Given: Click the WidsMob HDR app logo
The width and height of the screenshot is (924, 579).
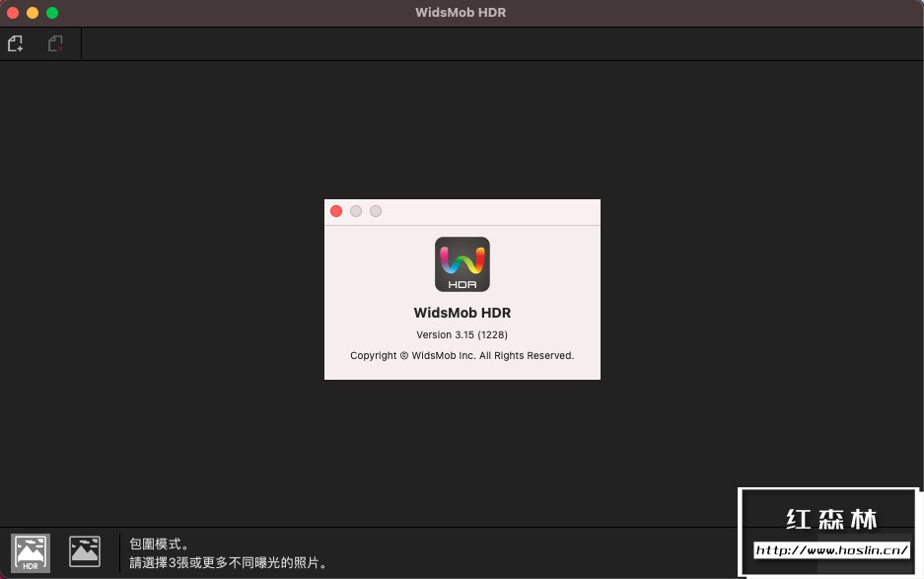Looking at the screenshot, I should coord(462,264).
